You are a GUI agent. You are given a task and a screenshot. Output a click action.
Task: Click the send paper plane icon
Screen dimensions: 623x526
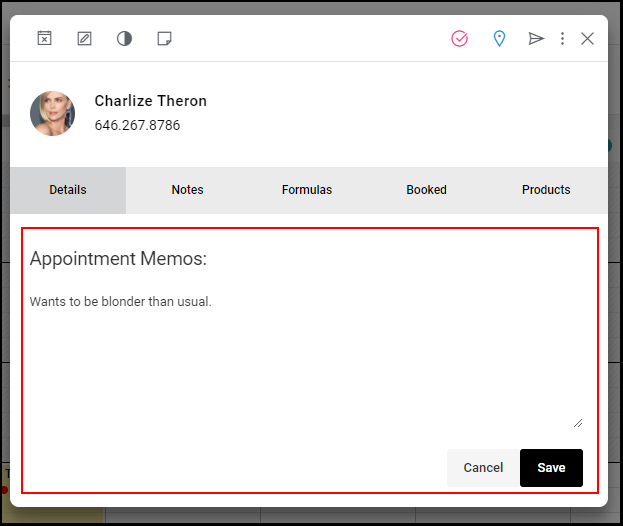536,39
